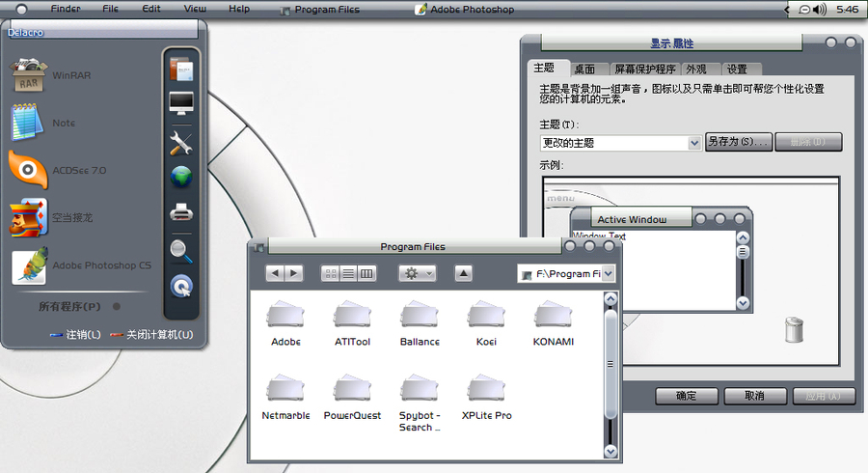Click the Delacro user name header
868x473 pixels.
pos(25,32)
